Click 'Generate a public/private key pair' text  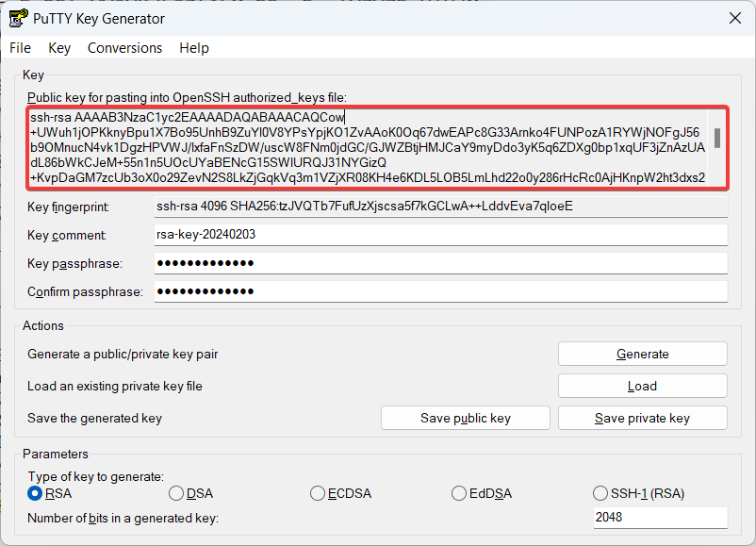click(123, 355)
